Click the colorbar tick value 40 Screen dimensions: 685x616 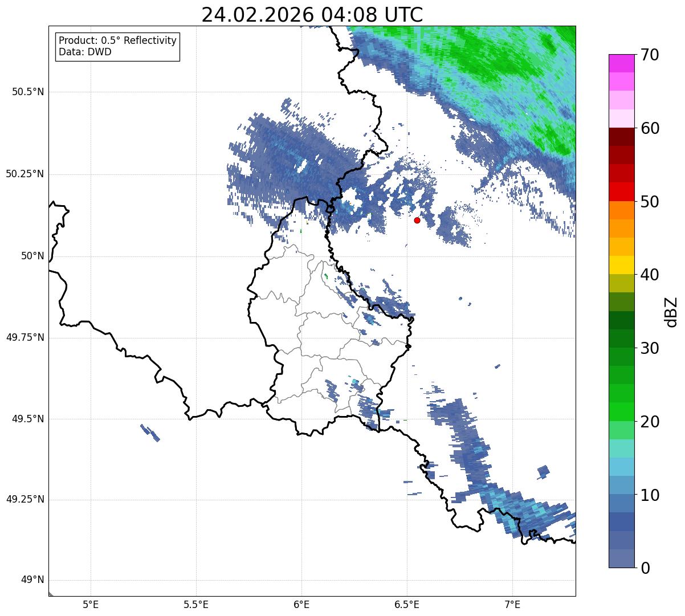[x=650, y=275]
